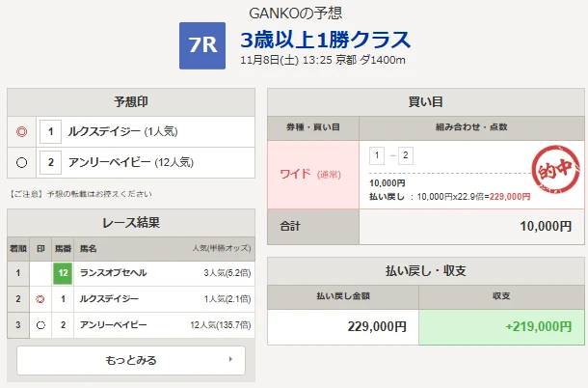Click the 予想印 section header
The image size is (588, 388).
[131, 102]
